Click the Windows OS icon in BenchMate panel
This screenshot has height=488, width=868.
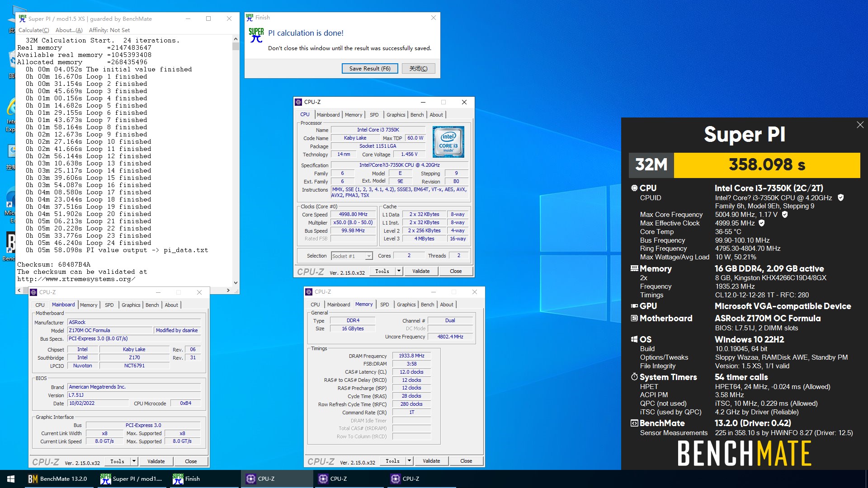634,339
